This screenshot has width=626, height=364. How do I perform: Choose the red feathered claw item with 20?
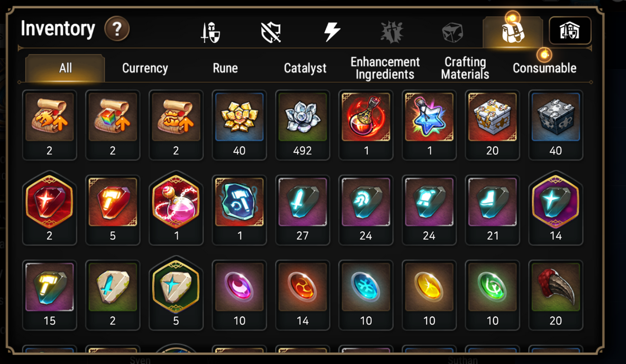tap(555, 295)
